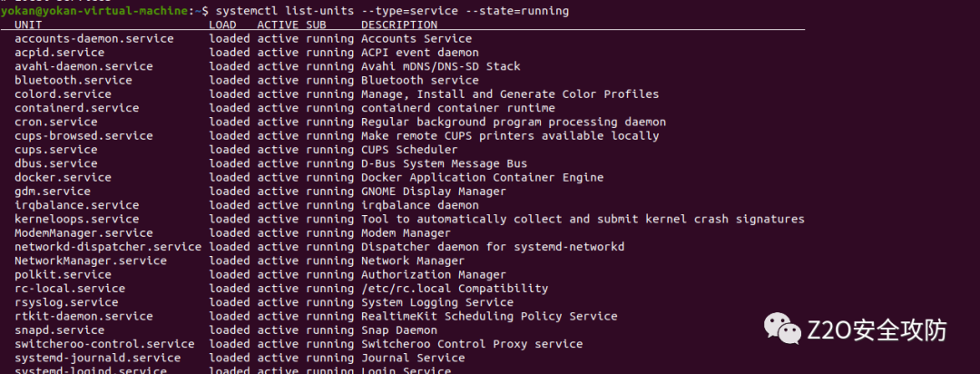The width and height of the screenshot is (980, 374).
Task: Click Make remote CUPS printers available locally
Action: coord(510,136)
